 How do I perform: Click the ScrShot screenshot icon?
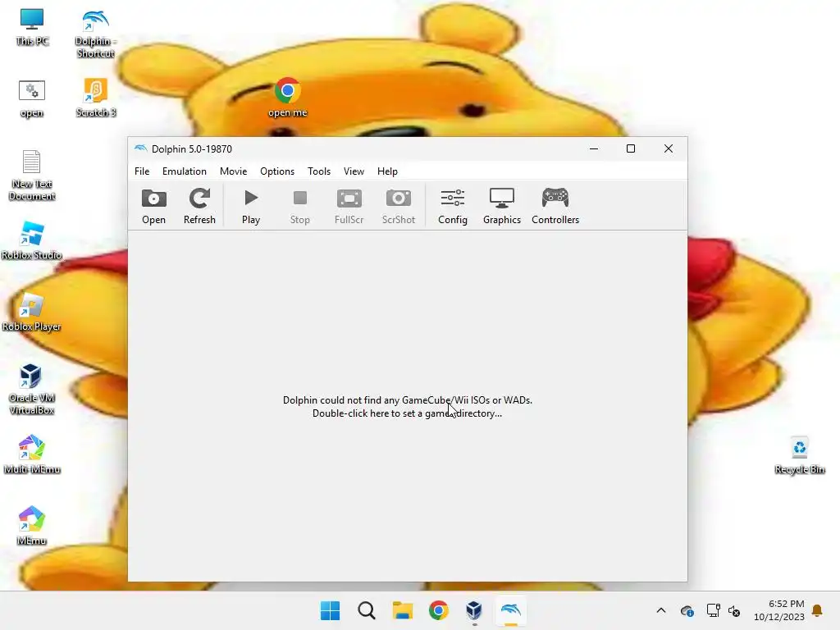point(399,206)
